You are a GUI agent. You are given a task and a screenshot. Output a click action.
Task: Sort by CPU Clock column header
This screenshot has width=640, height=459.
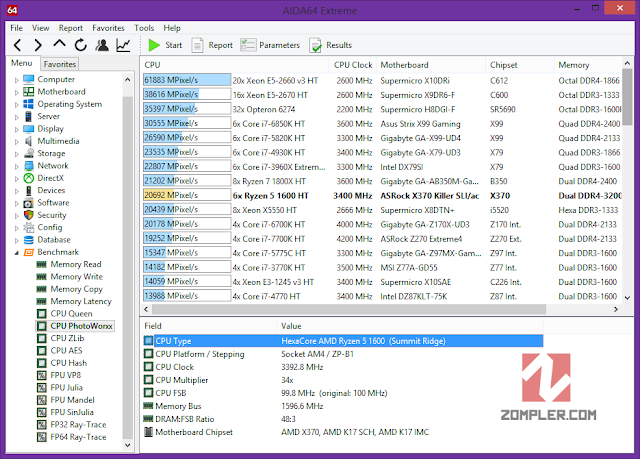click(x=353, y=65)
